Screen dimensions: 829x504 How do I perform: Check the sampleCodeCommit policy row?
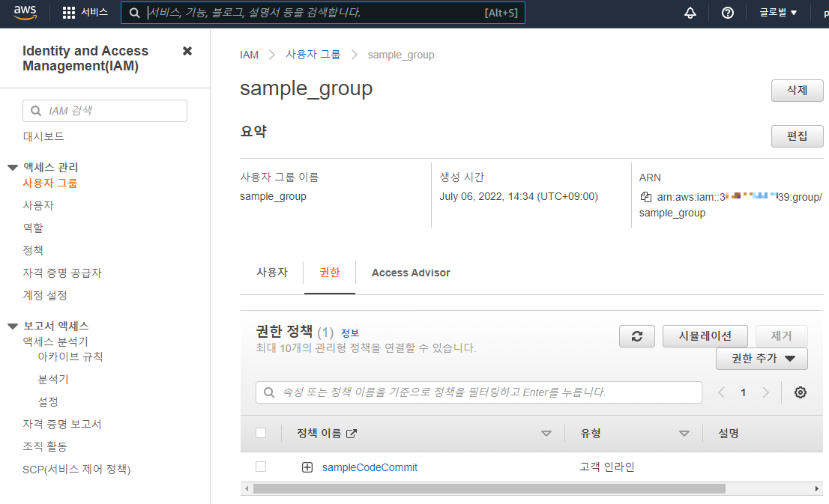click(x=261, y=467)
